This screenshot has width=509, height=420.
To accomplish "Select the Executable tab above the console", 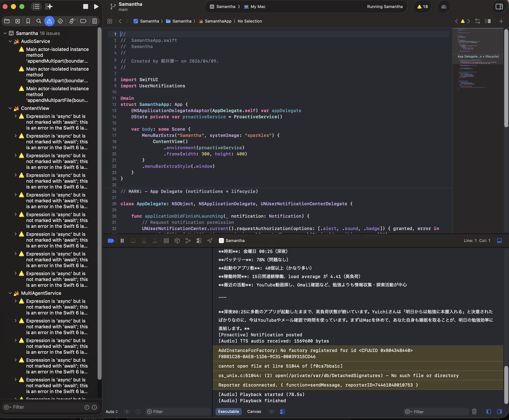I will pos(228,411).
